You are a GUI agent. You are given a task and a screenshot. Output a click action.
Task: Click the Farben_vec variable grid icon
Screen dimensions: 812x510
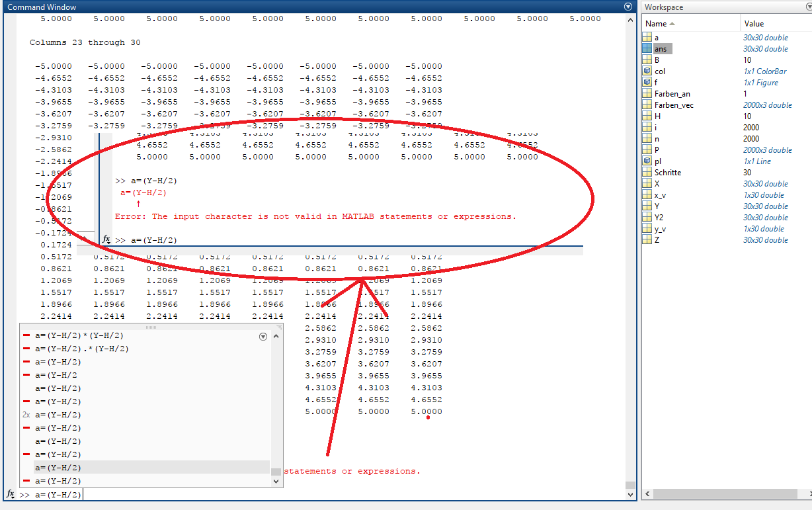[647, 105]
